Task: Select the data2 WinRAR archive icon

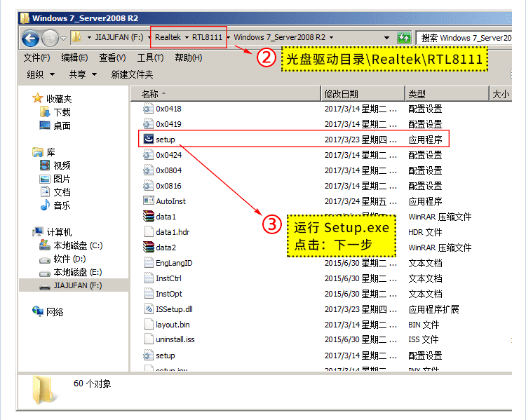Action: coord(148,247)
